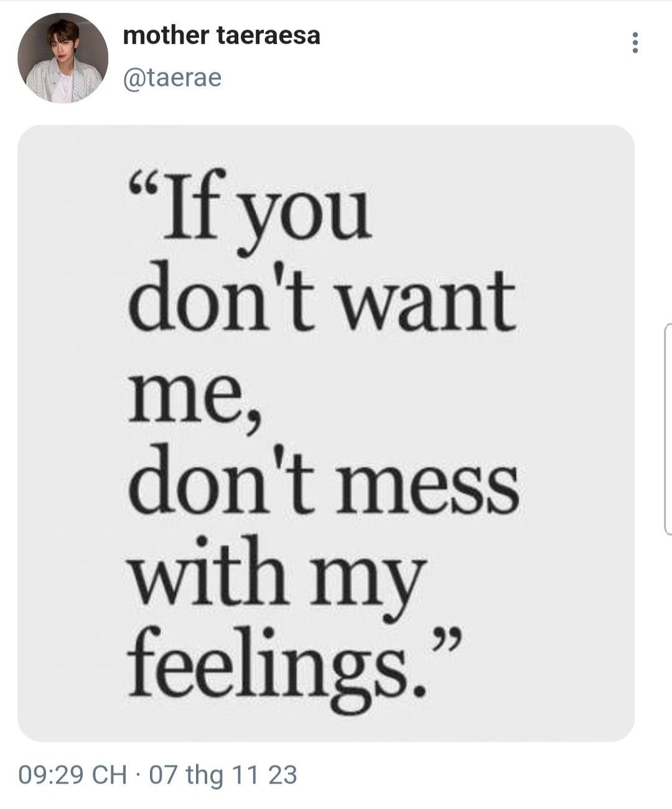Click the 09:29 CH timestamp
672x809 pixels.
click(73, 775)
